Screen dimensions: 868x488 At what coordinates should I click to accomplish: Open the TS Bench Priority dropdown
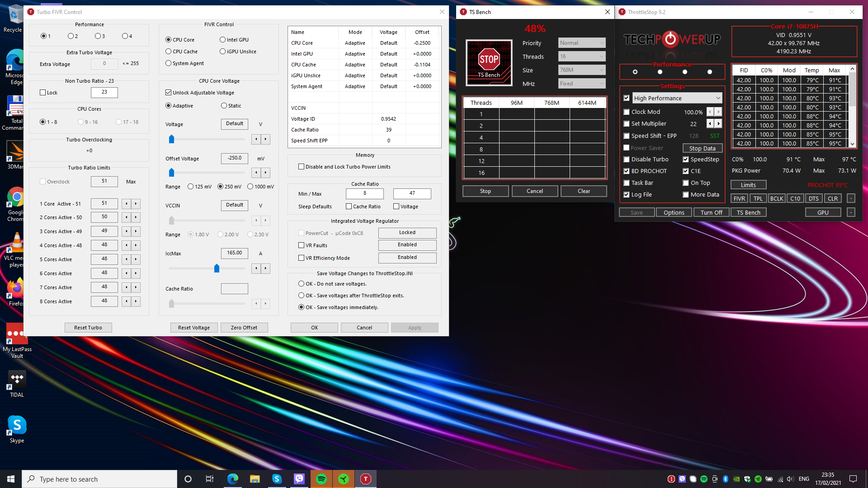582,43
